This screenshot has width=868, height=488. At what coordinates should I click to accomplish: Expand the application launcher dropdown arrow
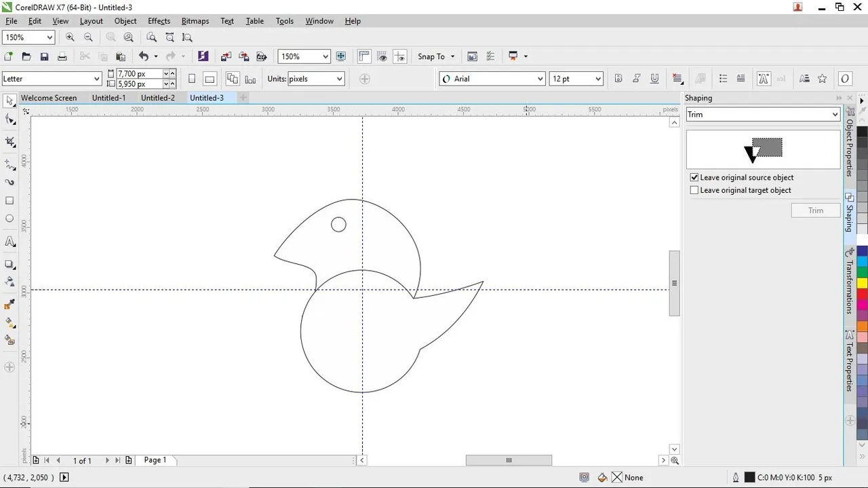(526, 56)
